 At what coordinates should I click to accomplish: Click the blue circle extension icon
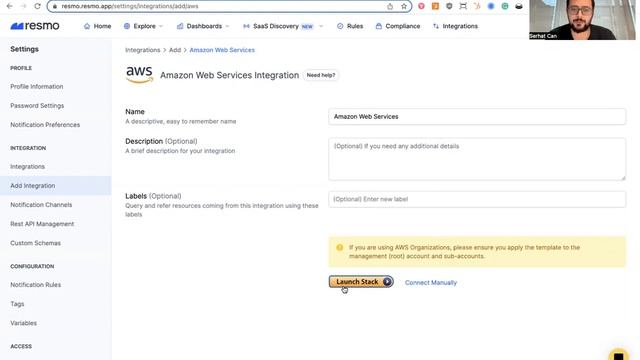pyautogui.click(x=491, y=6)
